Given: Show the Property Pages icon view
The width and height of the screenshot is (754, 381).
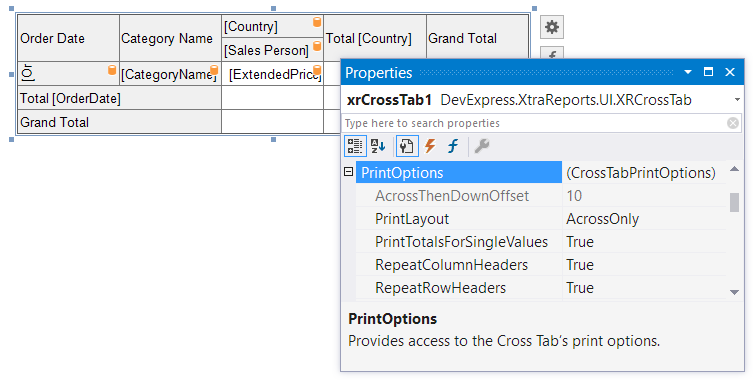Looking at the screenshot, I should coord(407,146).
